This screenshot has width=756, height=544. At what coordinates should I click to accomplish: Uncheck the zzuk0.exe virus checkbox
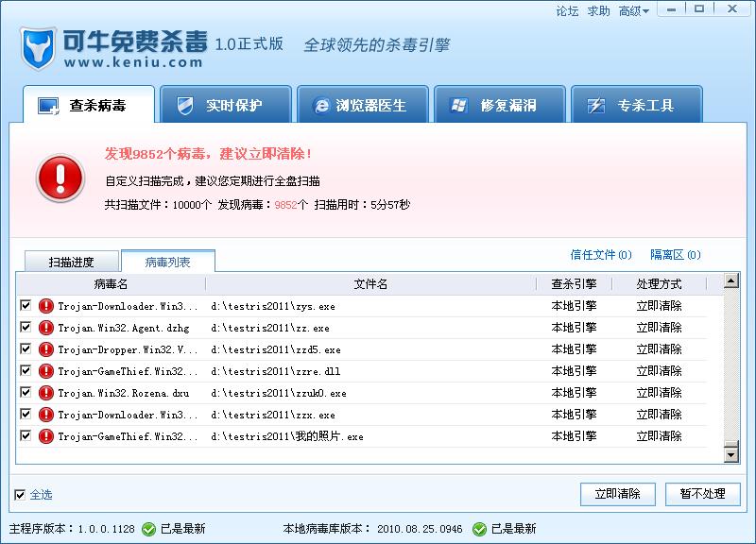[x=26, y=392]
